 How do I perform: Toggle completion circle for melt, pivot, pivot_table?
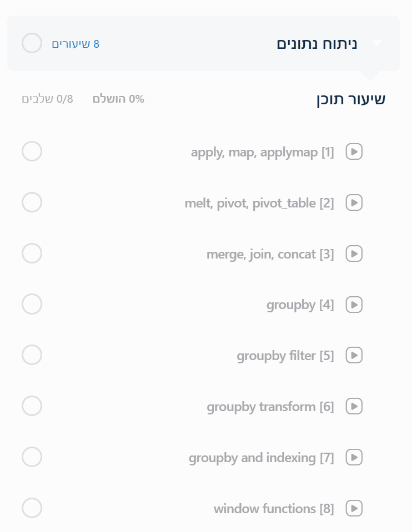[32, 202]
